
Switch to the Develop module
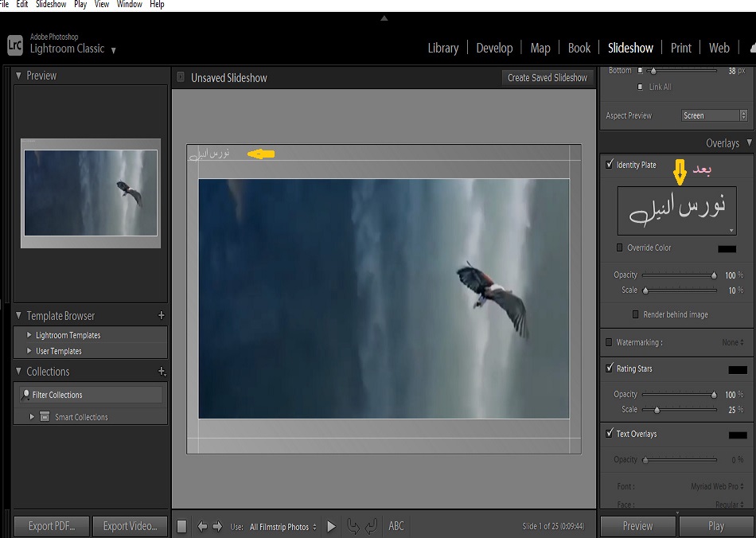[494, 48]
